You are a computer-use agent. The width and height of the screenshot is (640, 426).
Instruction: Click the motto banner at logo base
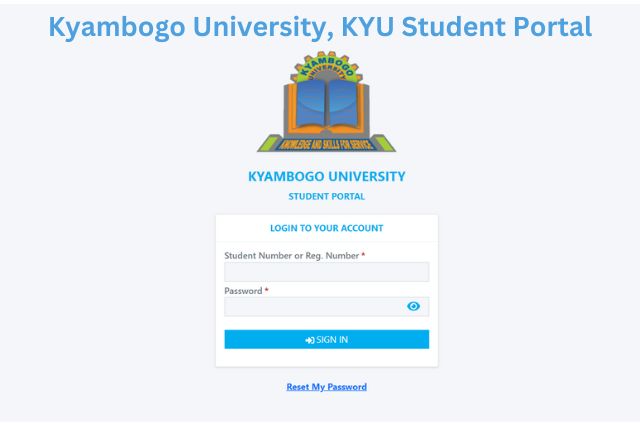point(326,144)
